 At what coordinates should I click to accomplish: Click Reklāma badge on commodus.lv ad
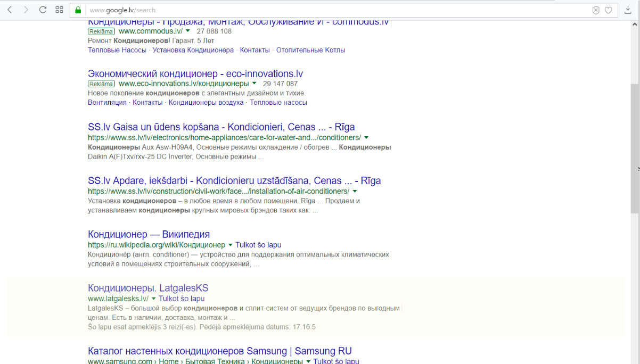pyautogui.click(x=101, y=31)
